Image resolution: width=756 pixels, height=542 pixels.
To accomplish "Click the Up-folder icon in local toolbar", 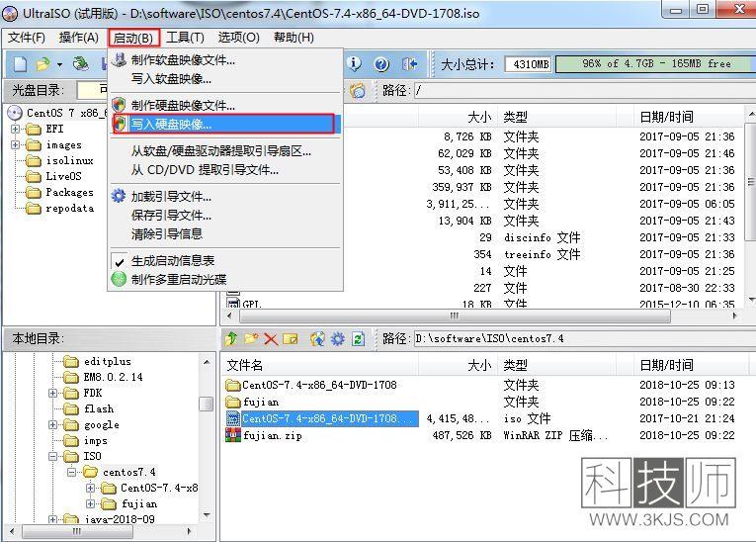I will pyautogui.click(x=231, y=339).
